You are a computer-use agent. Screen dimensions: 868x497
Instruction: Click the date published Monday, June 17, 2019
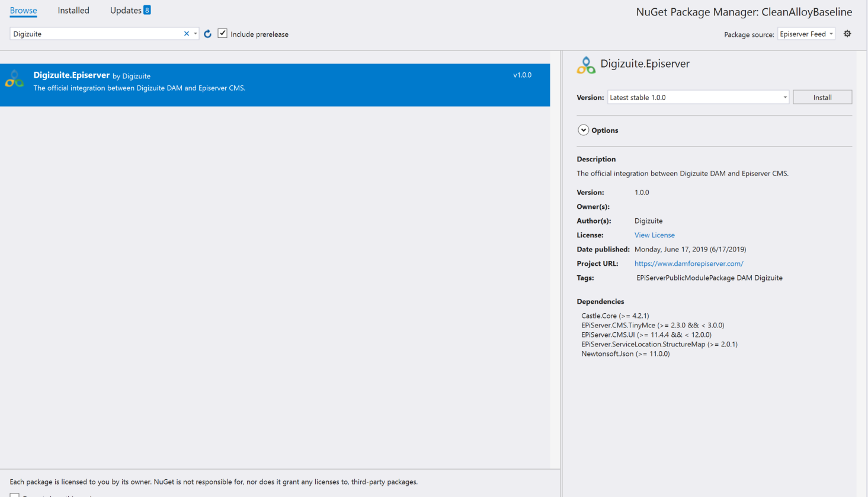(690, 249)
